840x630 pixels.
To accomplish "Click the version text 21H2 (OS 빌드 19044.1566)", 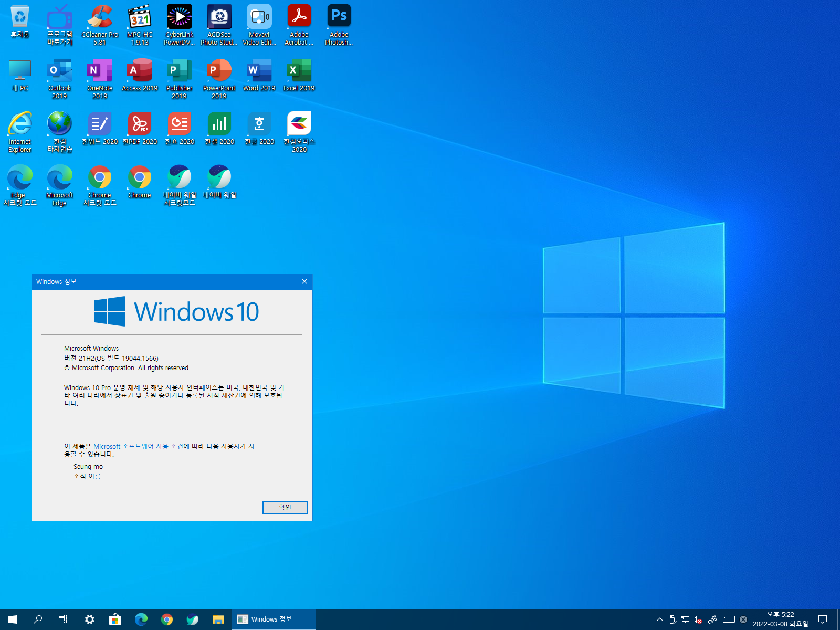I will (111, 358).
